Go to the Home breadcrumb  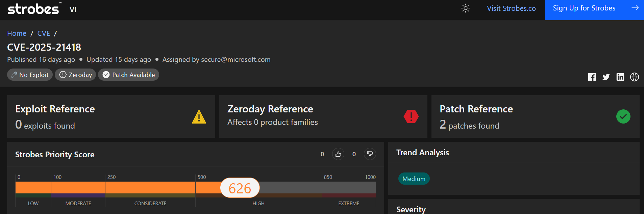coord(17,33)
